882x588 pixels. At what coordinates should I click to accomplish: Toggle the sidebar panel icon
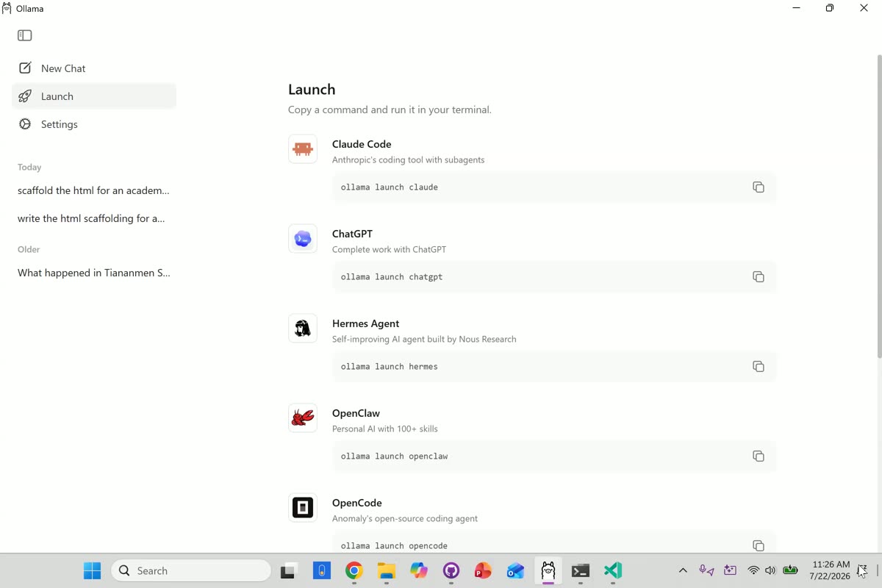(25, 35)
